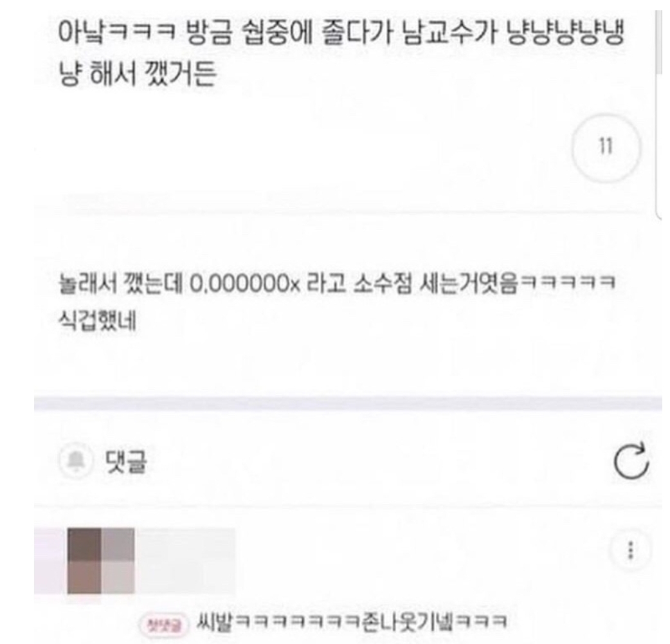The image size is (670, 644).
Task: Click the vertical scrollbar at the right edge
Action: pyautogui.click(x=658, y=111)
